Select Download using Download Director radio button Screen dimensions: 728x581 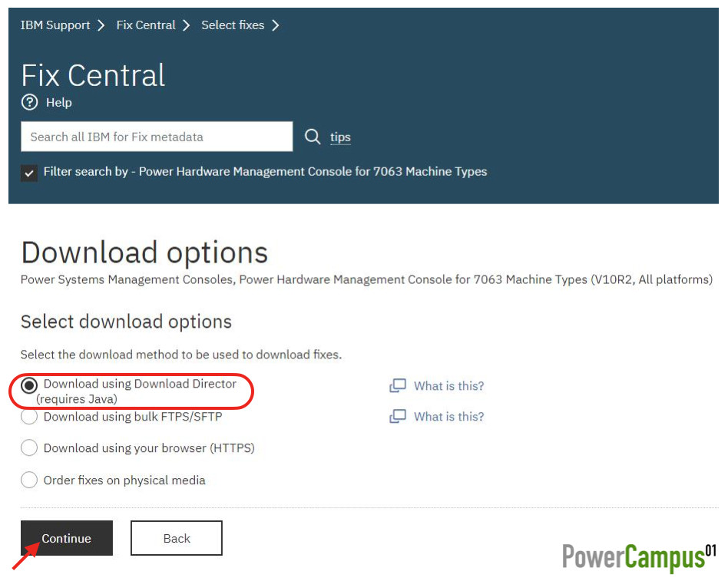pos(29,385)
